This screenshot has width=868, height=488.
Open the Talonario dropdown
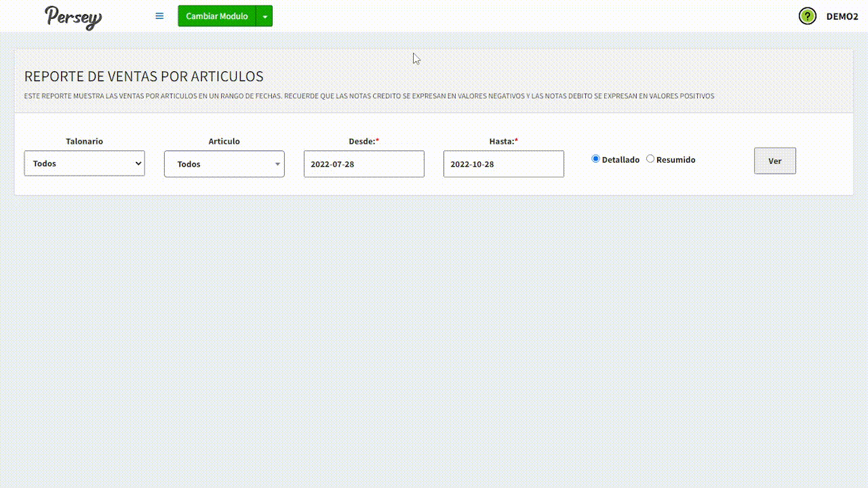[x=84, y=163]
